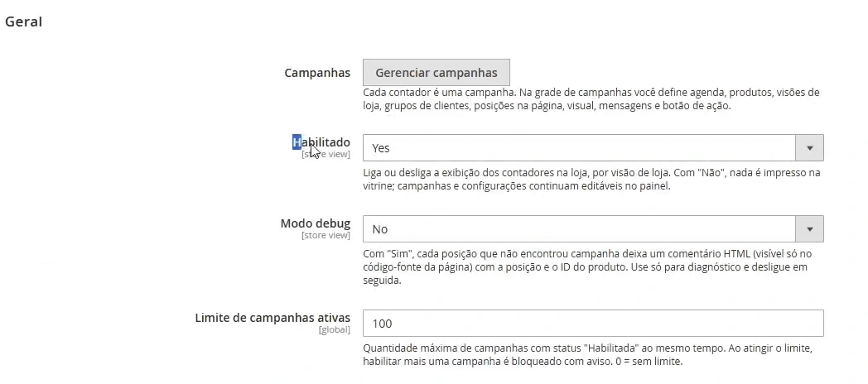Click the store view scope under Modo debug
The image size is (868, 384).
(325, 236)
